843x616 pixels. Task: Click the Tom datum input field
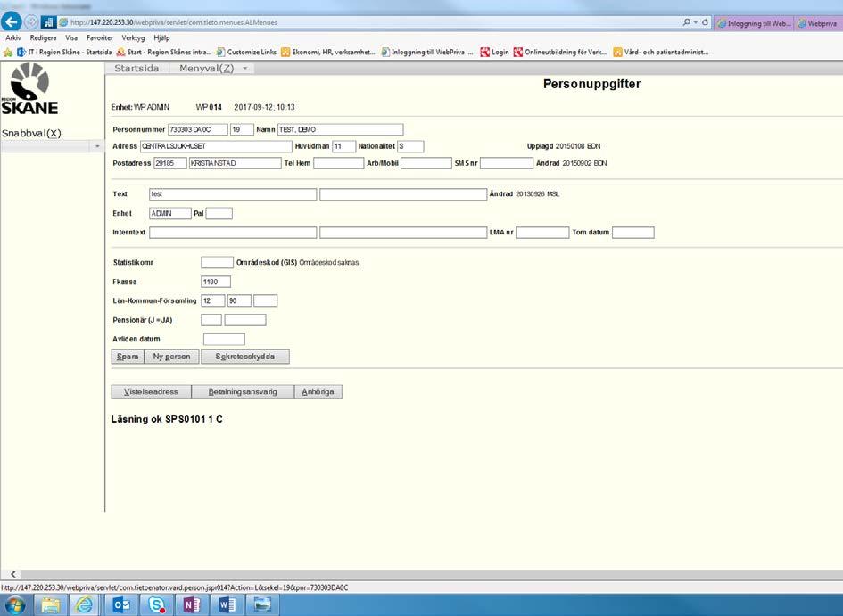click(633, 233)
